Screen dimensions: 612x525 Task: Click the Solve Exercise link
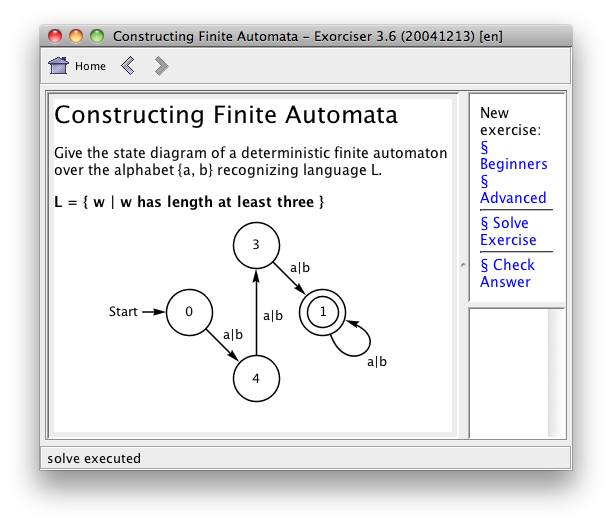point(508,231)
